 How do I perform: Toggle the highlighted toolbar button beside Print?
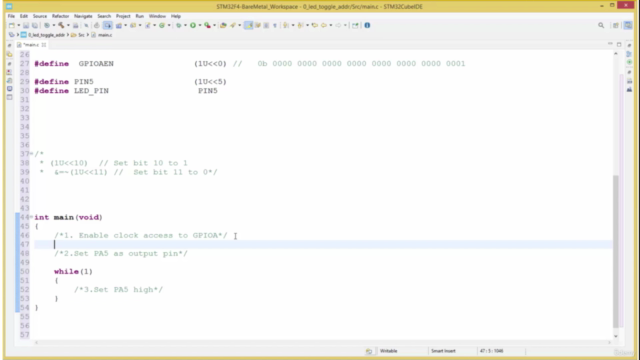107,25
